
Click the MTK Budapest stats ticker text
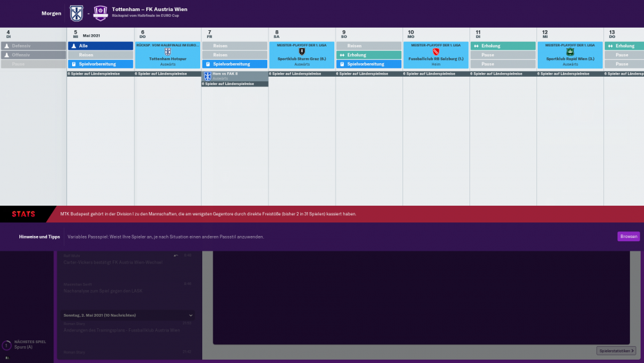[x=208, y=214]
